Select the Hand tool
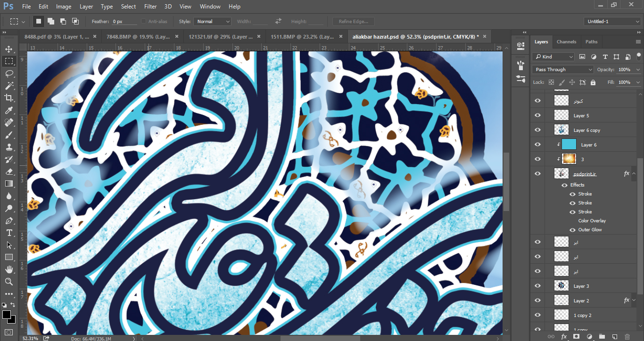The image size is (644, 341). [9, 269]
